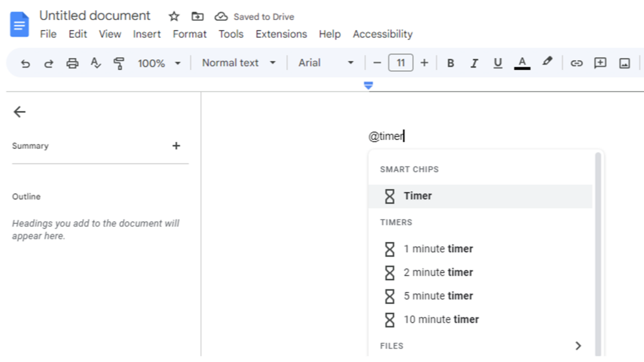Choose the Timer smart chip
Image resolution: width=644 pixels, height=362 pixels.
[417, 196]
